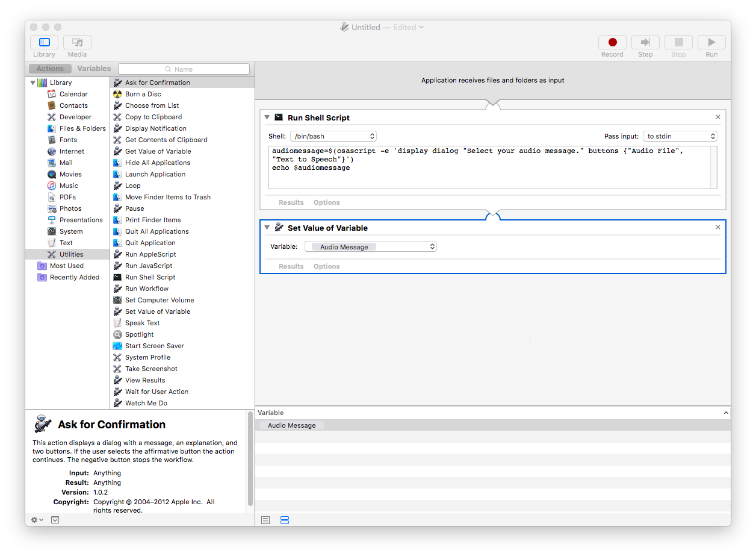The width and height of the screenshot is (756, 556).
Task: Click into the shell script text area
Action: coord(493,167)
